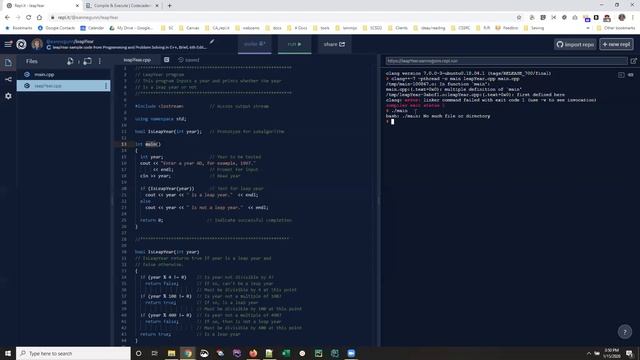Viewport: 640px width, 360px height.
Task: Click the bool IsLeapYear prototype line
Action: (168, 131)
